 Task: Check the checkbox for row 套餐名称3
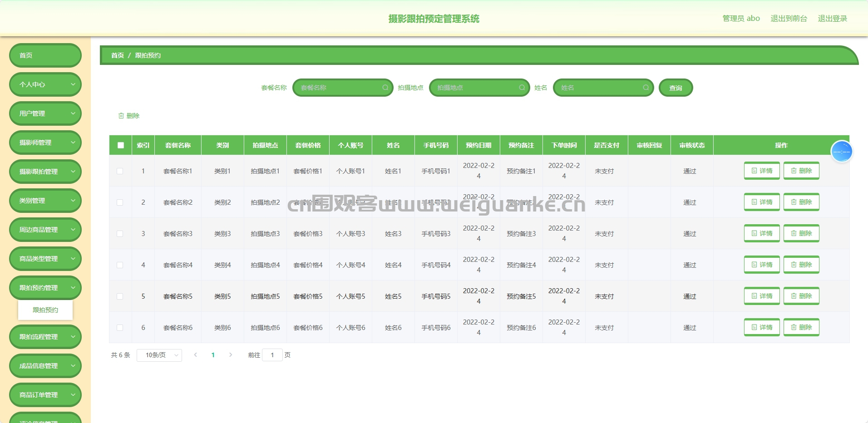pos(120,234)
